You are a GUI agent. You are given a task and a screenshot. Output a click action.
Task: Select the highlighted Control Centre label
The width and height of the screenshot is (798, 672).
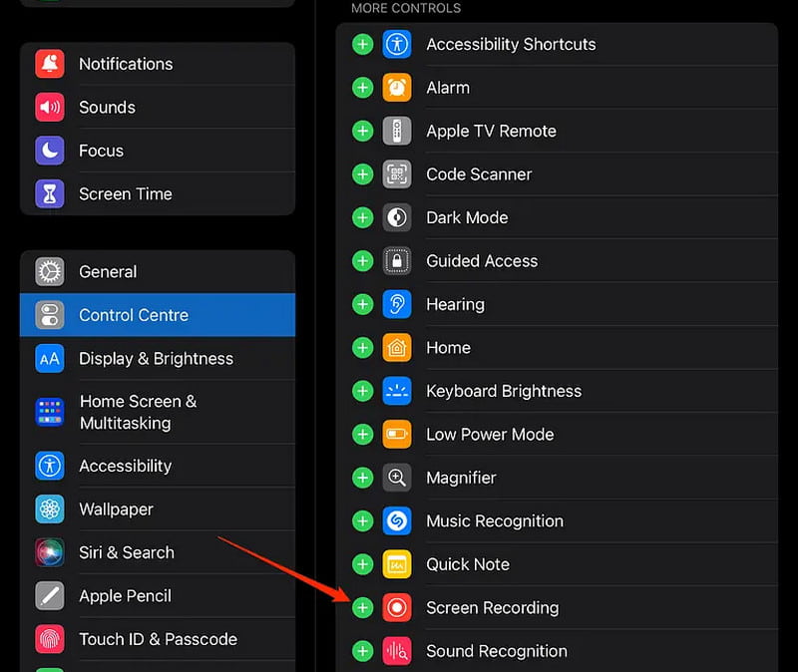(x=134, y=315)
